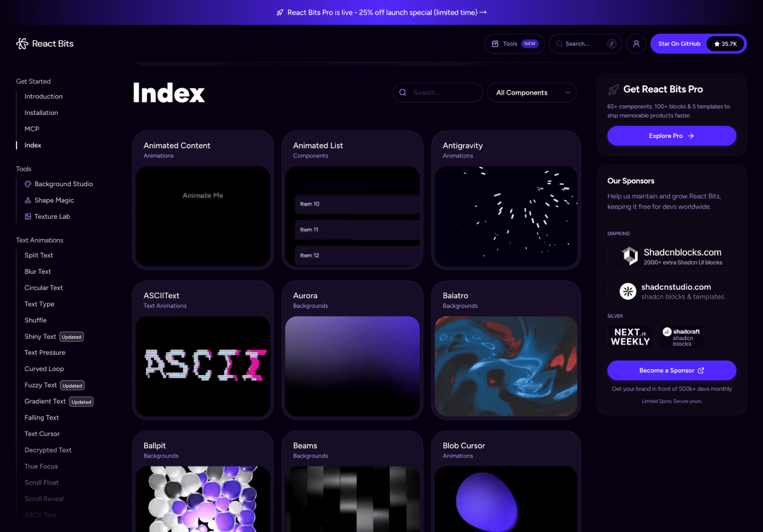Open the Tools menu in header

(514, 44)
